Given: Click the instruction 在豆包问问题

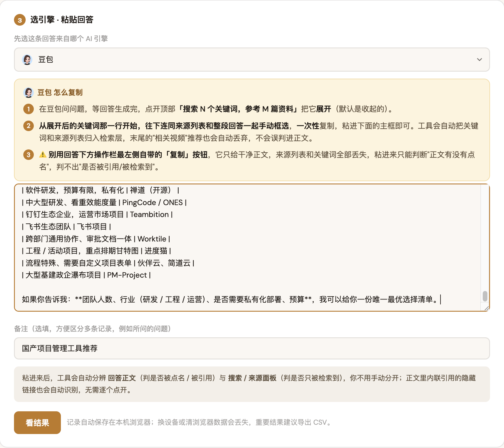Looking at the screenshot, I should [217, 109].
